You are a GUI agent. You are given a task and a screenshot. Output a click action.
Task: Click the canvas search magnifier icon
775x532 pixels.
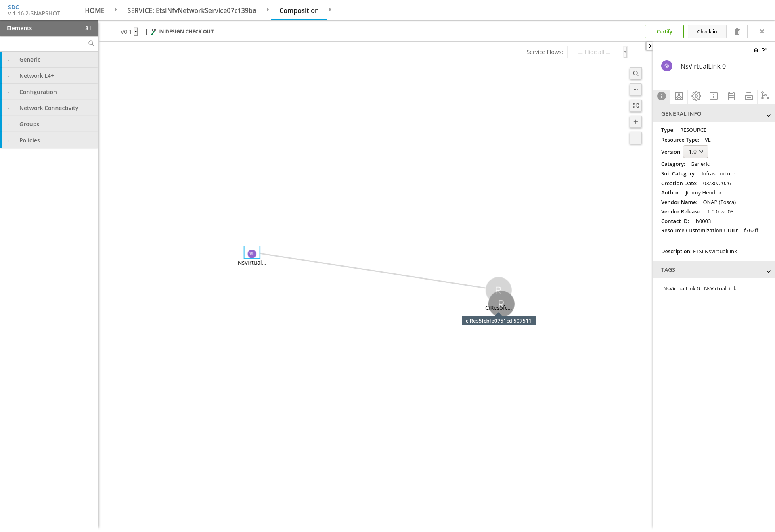pos(635,73)
